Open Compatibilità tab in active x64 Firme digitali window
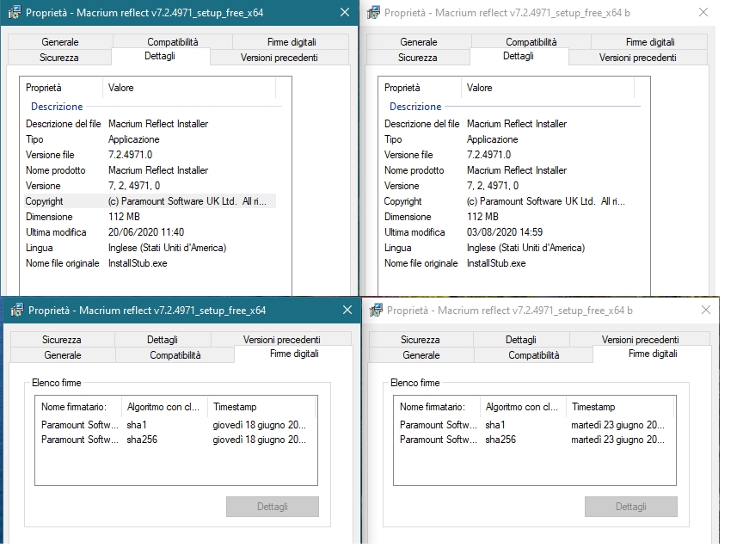Screen dimensions: 743x560 [x=175, y=355]
